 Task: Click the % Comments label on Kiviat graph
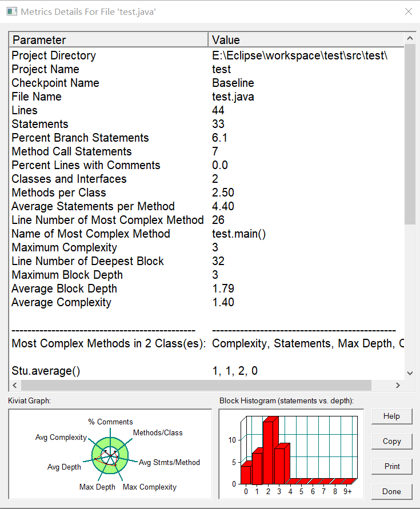pos(110,422)
